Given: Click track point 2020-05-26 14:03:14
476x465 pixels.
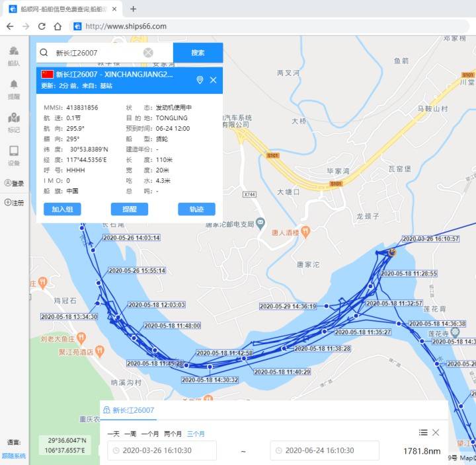Looking at the screenshot, I should pos(93,250).
